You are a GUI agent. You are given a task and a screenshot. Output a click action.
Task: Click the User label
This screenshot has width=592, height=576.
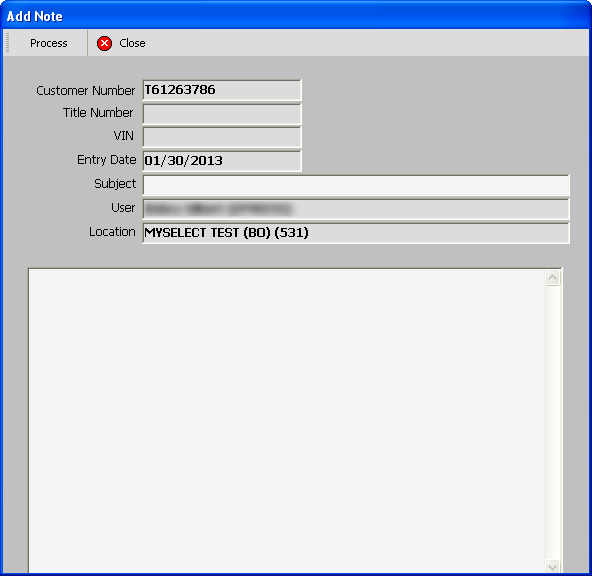pos(123,208)
